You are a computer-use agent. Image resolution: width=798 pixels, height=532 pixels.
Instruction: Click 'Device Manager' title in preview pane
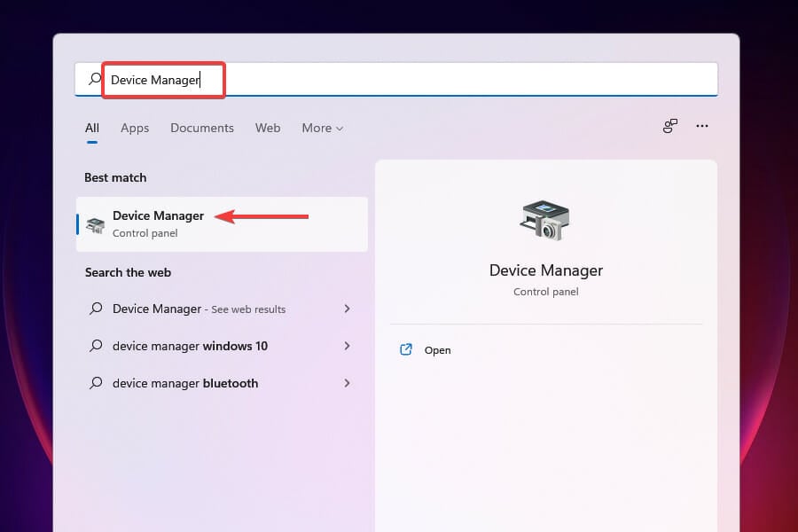[x=546, y=270]
